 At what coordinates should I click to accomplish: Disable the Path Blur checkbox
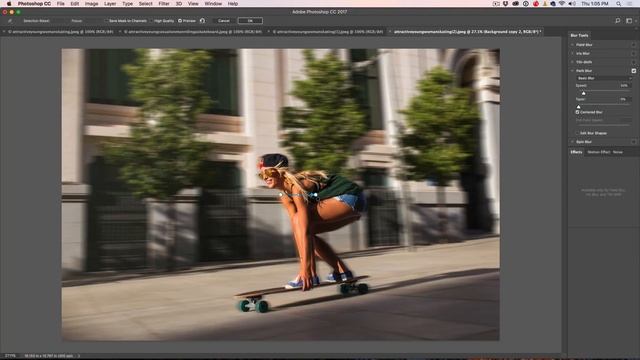coord(633,71)
